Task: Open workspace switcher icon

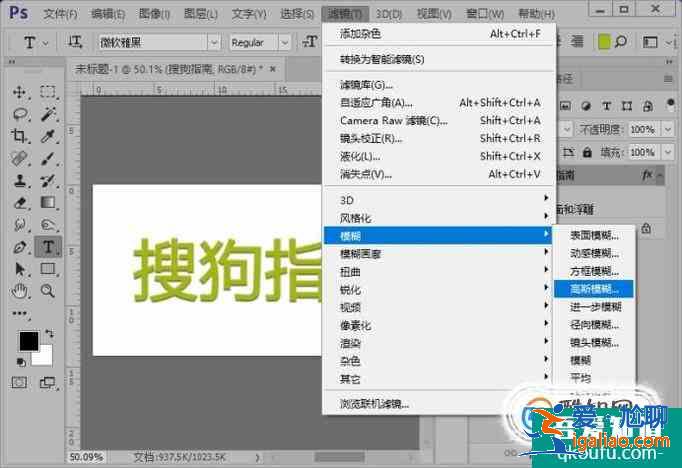Action: tap(650, 42)
